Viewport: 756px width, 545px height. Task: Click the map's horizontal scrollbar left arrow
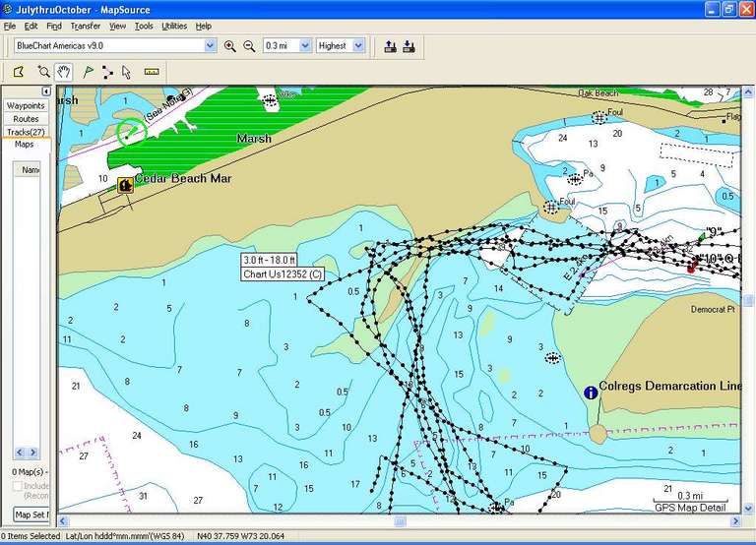[x=63, y=521]
